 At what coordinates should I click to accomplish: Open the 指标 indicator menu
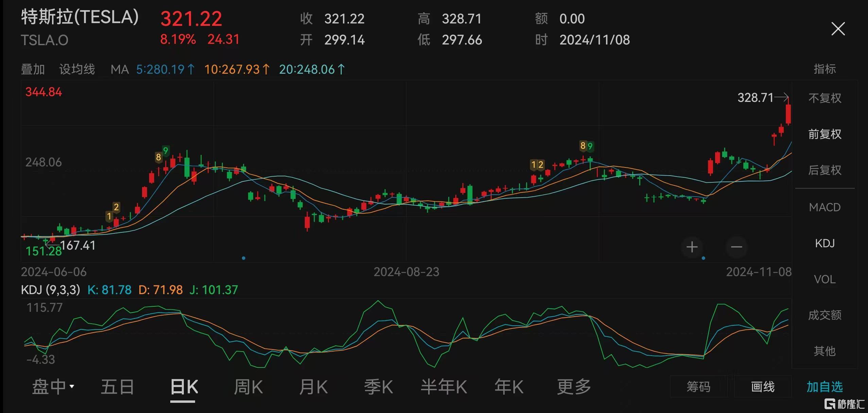826,69
